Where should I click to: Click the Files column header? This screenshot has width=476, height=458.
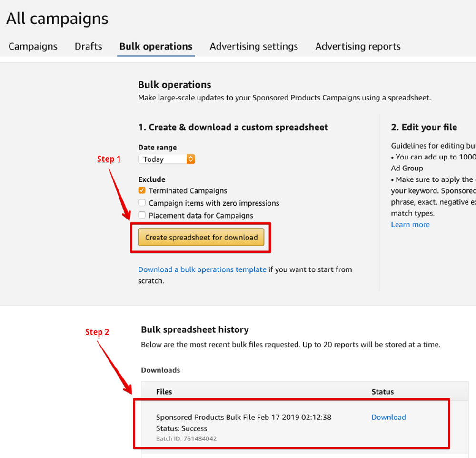164,392
